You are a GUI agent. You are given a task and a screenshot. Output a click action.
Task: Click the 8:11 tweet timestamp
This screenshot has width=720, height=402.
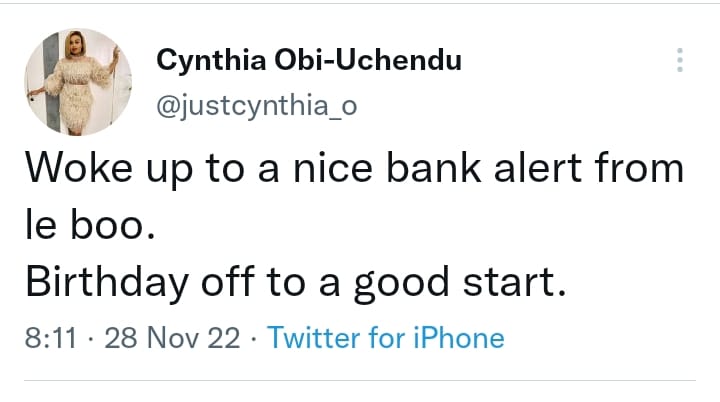pyautogui.click(x=48, y=338)
